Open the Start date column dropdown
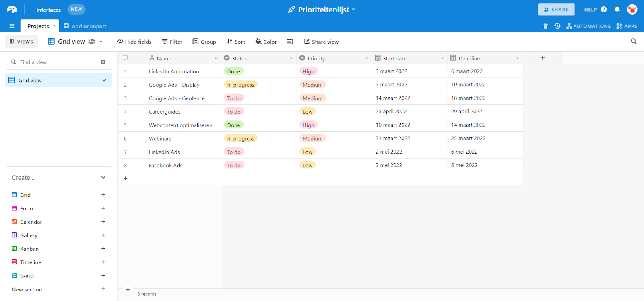Screen dimensions: 644x301 tap(442, 58)
